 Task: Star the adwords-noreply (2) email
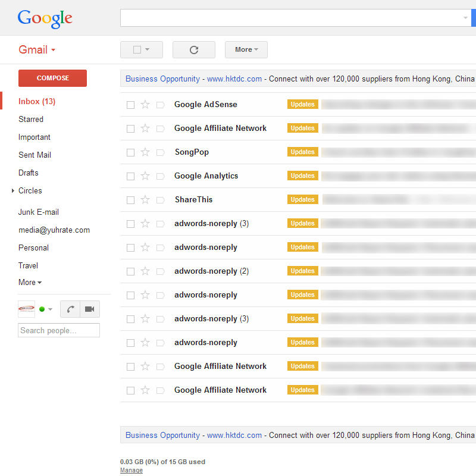click(x=145, y=271)
